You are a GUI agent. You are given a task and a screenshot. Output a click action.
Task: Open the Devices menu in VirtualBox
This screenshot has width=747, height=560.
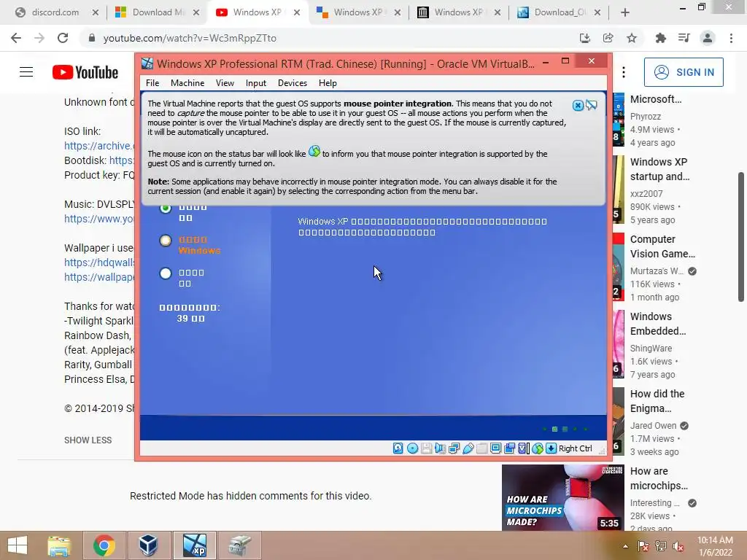tap(292, 83)
